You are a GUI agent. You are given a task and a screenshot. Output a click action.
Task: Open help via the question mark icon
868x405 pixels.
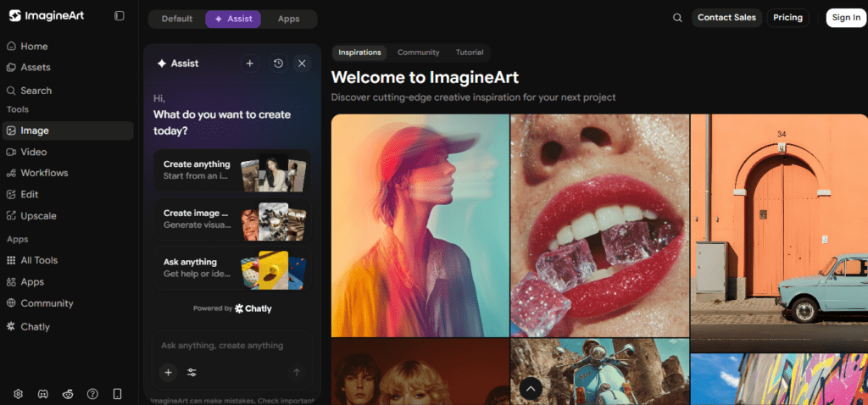(x=92, y=394)
